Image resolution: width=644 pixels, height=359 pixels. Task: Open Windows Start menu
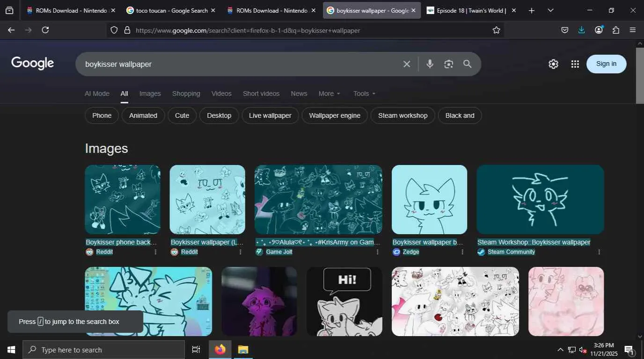[11, 350]
